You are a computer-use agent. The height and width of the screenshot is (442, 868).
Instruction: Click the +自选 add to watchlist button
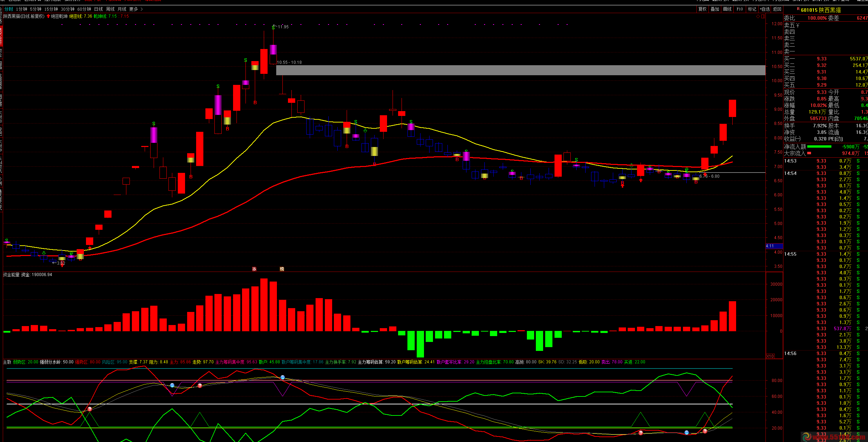(x=765, y=9)
